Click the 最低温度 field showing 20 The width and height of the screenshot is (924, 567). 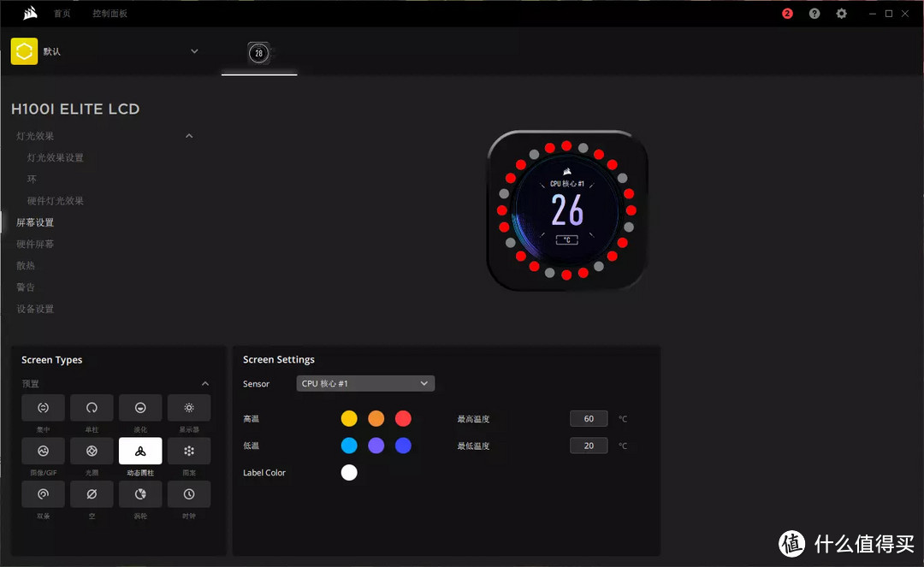[x=589, y=446]
